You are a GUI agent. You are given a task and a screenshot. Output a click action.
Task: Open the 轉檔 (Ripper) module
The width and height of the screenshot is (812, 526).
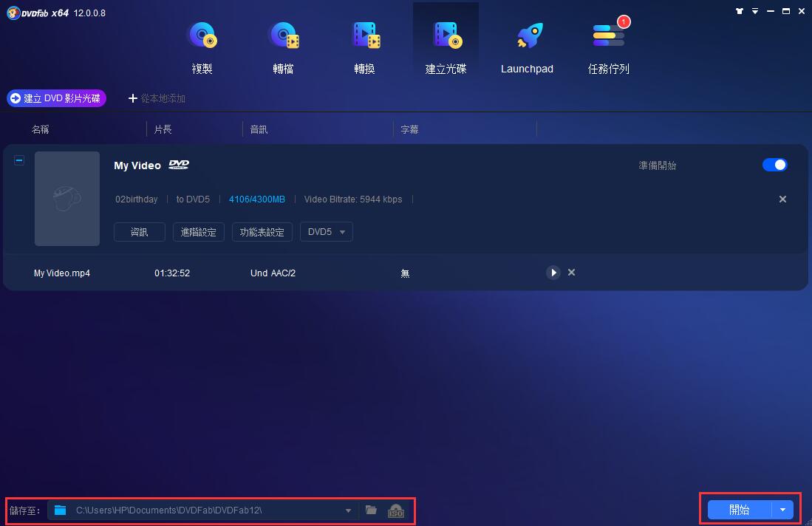pyautogui.click(x=283, y=47)
